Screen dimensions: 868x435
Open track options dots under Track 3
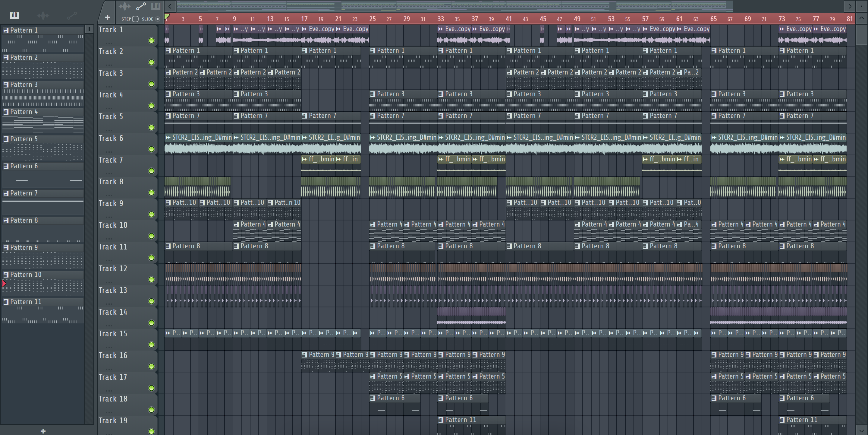click(108, 87)
